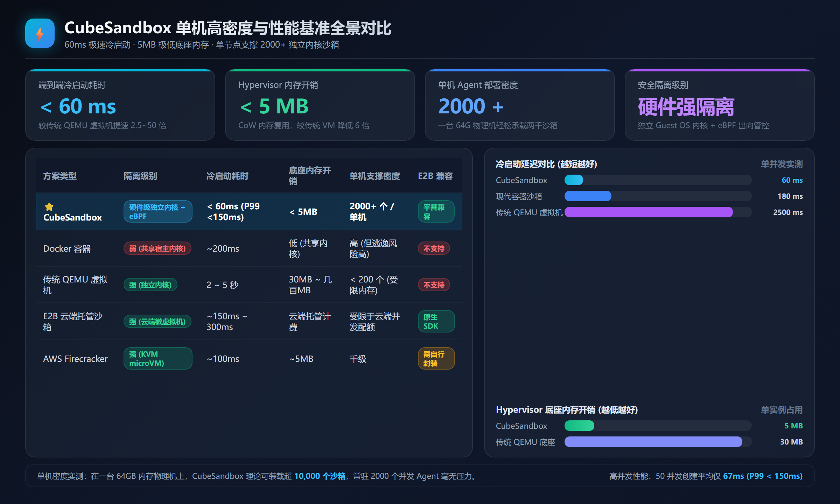
Task: Click the 单实例占用 label
Action: click(782, 410)
